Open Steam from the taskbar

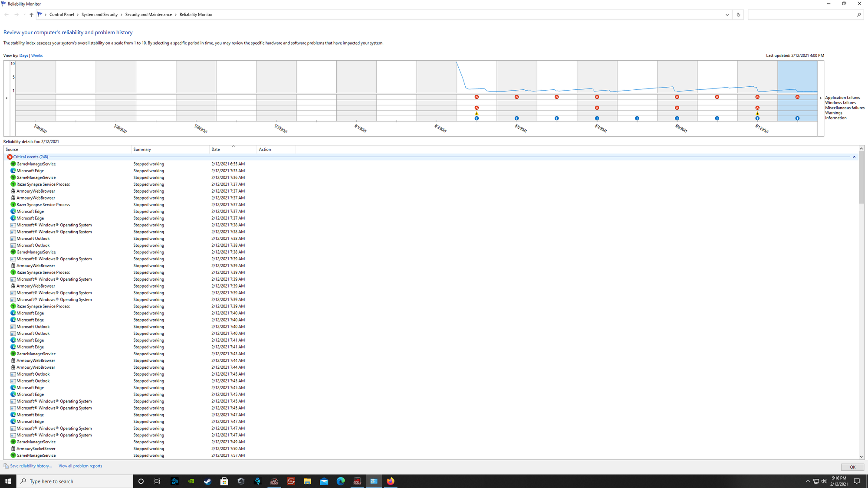click(207, 481)
